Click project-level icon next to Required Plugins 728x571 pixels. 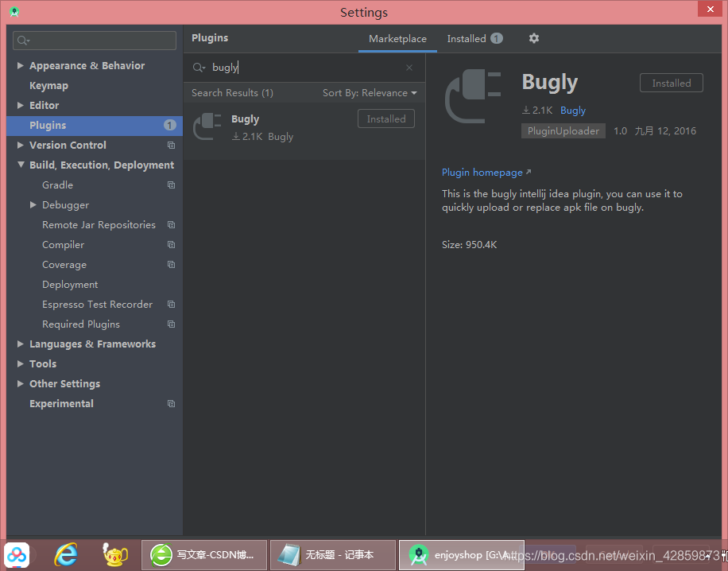tap(171, 324)
